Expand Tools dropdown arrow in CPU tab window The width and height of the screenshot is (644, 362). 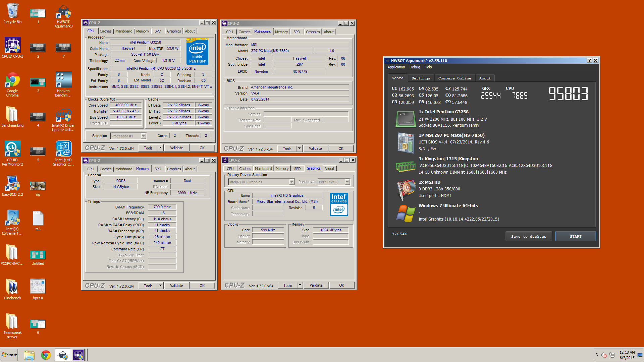(x=160, y=148)
